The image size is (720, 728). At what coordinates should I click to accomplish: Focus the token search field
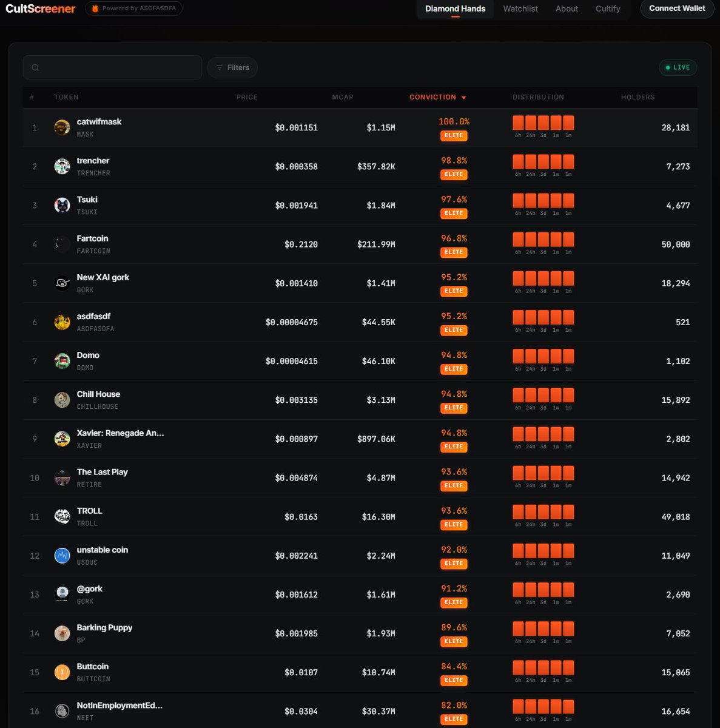click(112, 67)
